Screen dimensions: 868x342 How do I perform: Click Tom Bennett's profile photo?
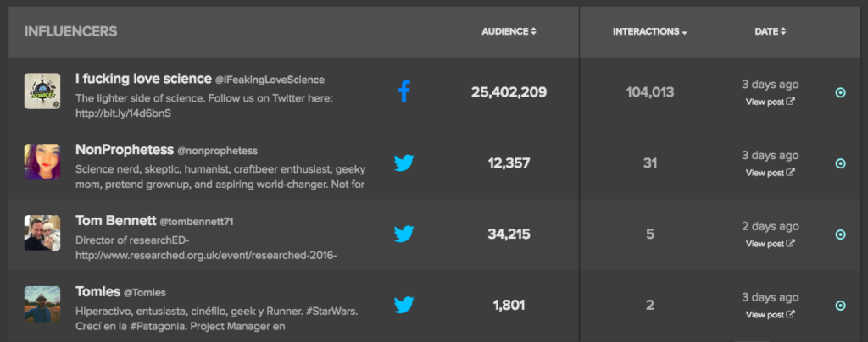click(42, 233)
